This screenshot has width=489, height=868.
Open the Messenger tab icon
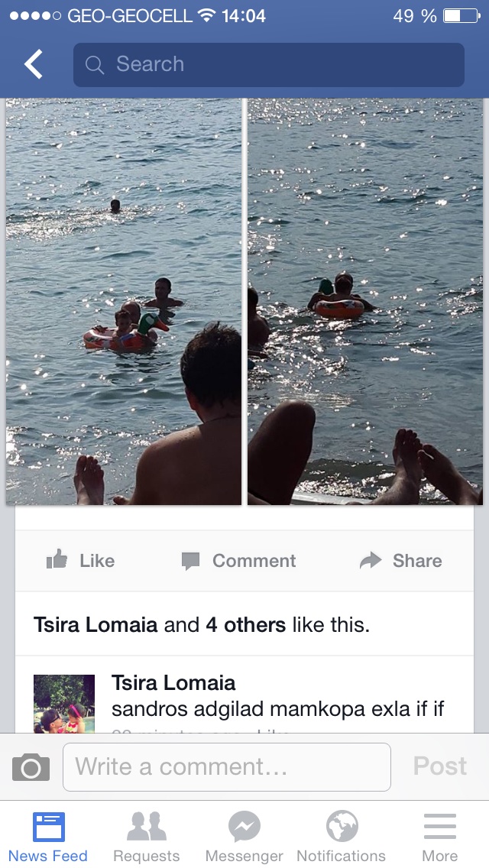coord(244,837)
